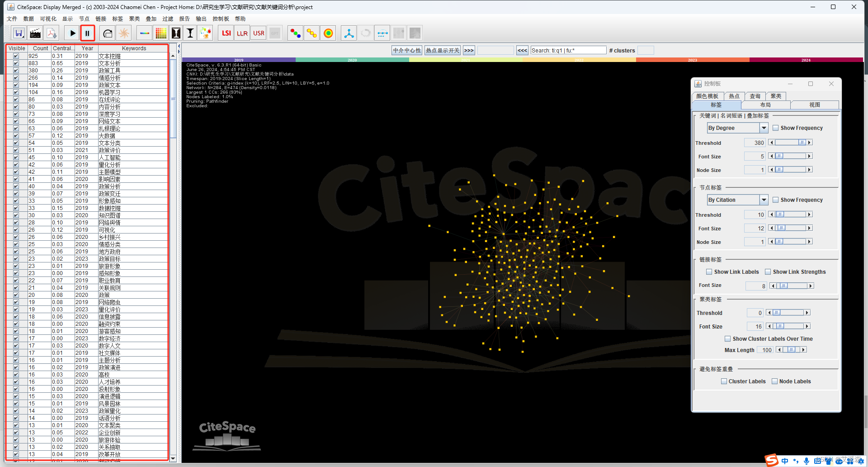Open the 可视化 menu
The image size is (868, 467).
[48, 19]
